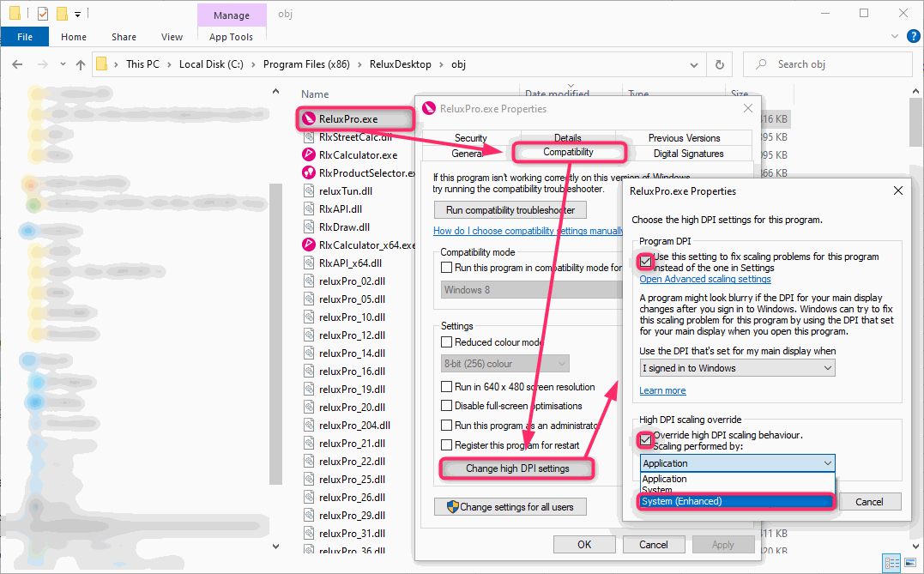The height and width of the screenshot is (574, 924).
Task: Switch to large thumbnails view in status bar
Action: pos(912,562)
